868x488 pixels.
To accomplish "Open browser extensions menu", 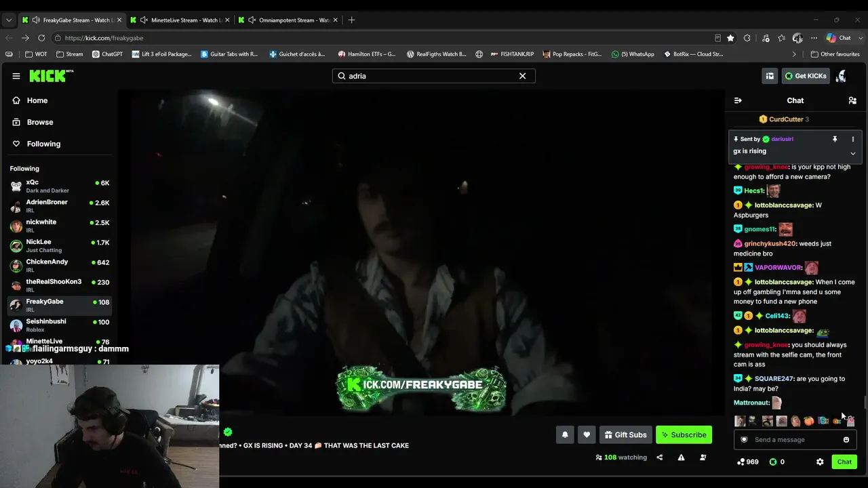I will 747,38.
